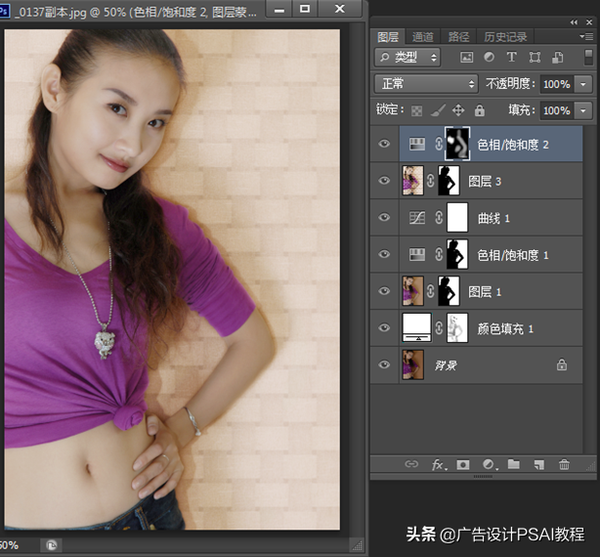Expand the 类型 filter type dropdown
This screenshot has height=557, width=600.
tap(408, 57)
